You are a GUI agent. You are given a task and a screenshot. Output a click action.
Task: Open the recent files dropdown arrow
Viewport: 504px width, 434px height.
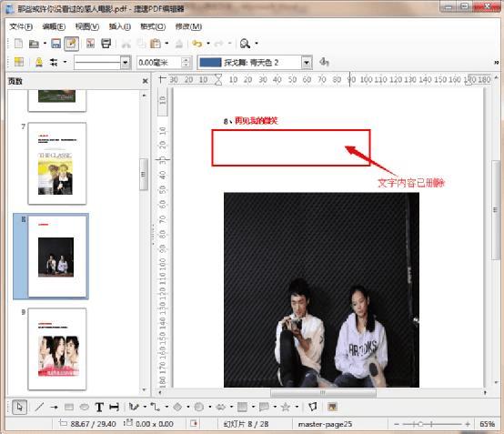click(45, 43)
